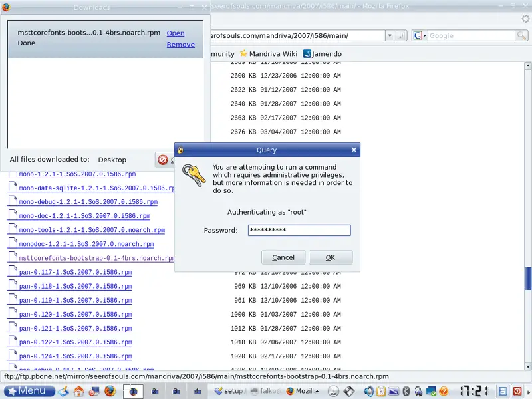Focus the Password field in Query dialog
This screenshot has height=399, width=532.
pyautogui.click(x=299, y=230)
